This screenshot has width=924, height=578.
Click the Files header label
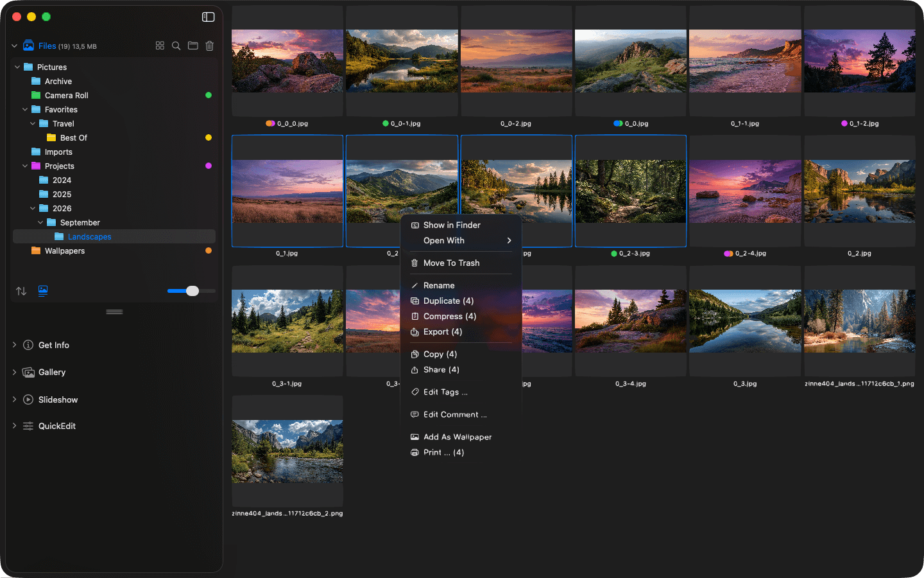pyautogui.click(x=47, y=46)
